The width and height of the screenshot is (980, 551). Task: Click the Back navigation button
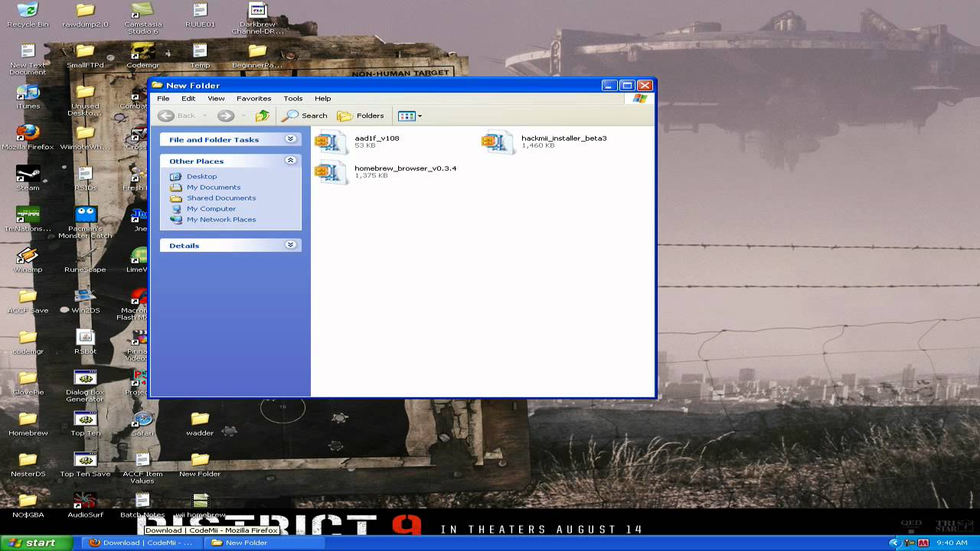[x=177, y=116]
